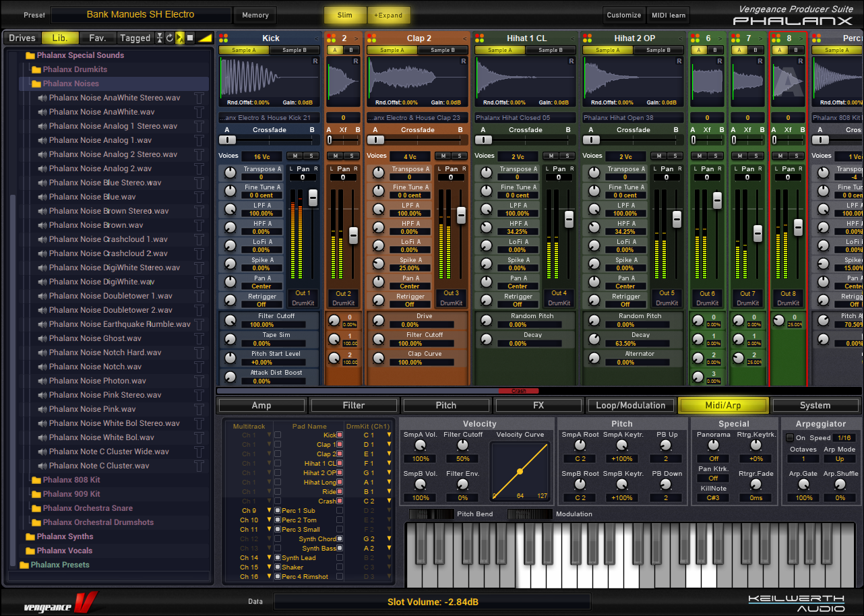864x616 pixels.
Task: Toggle the drumkit checkbox for Kick pad
Action: pos(340,435)
